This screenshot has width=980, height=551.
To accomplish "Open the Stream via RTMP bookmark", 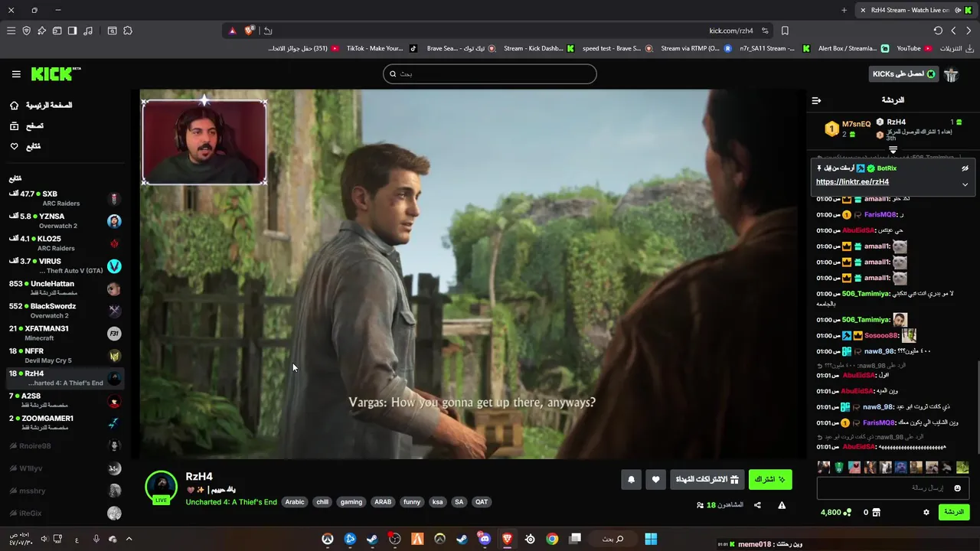I will pyautogui.click(x=695, y=48).
